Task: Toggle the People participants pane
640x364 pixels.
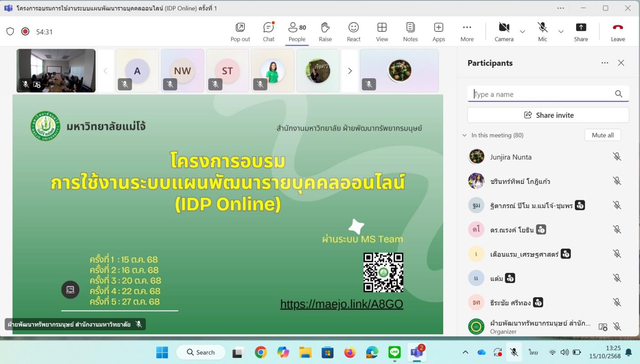Action: point(297,32)
